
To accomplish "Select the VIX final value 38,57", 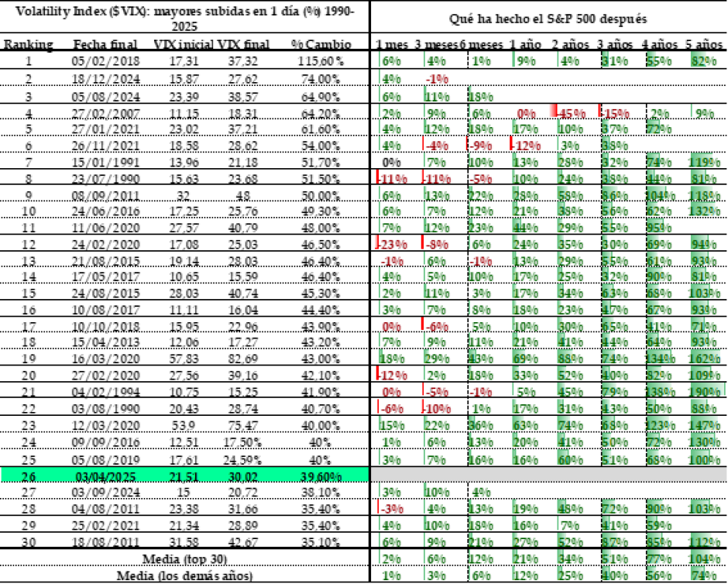I will coord(243,97).
